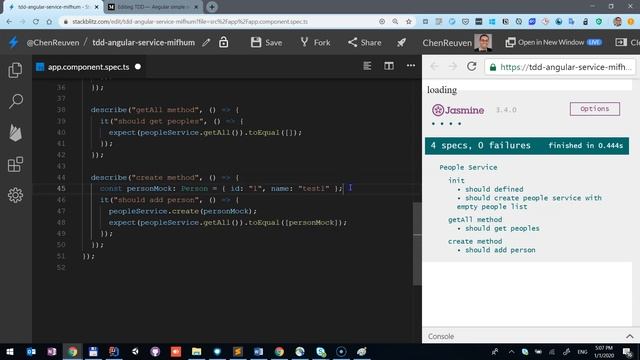Open a new Chrome tab
This screenshot has width=640, height=360.
212,7
